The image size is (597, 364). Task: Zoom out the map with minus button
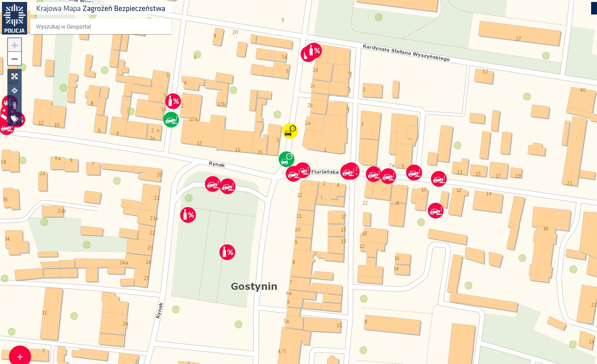tap(15, 59)
